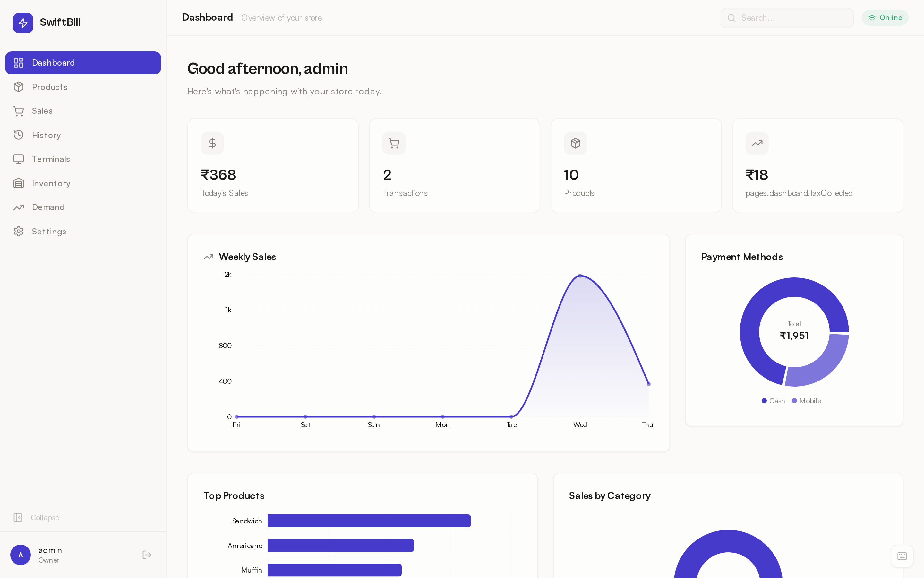Click the cart icon on Transactions card
The width and height of the screenshot is (924, 578).
point(394,143)
